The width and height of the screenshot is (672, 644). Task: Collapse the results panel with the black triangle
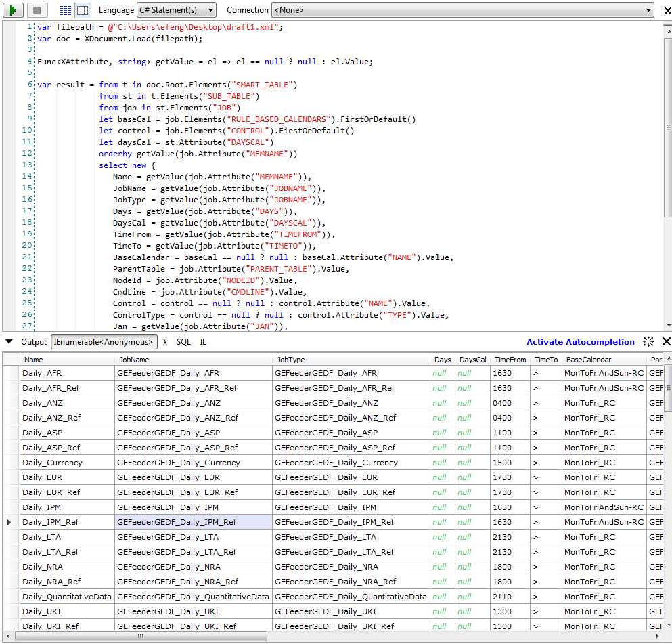coord(9,342)
